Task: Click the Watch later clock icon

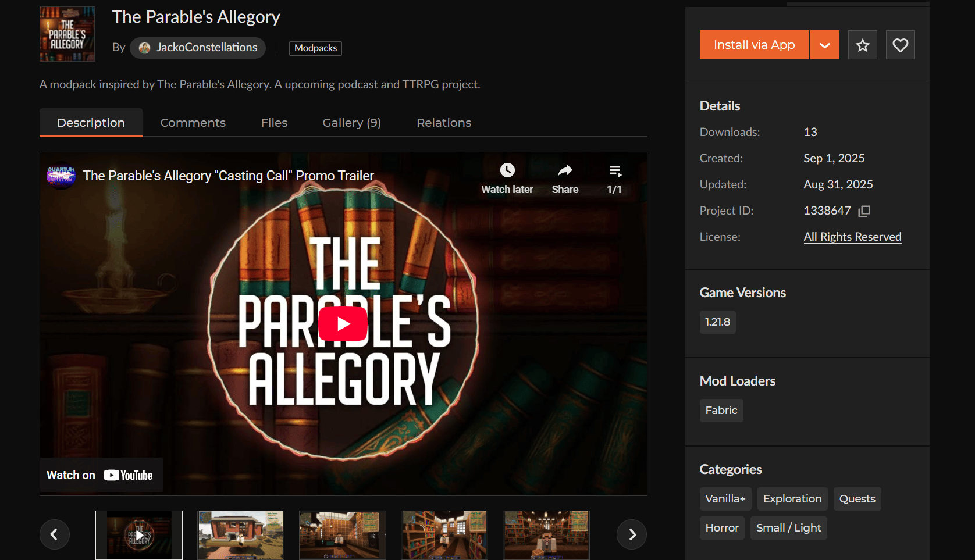Action: pos(507,170)
